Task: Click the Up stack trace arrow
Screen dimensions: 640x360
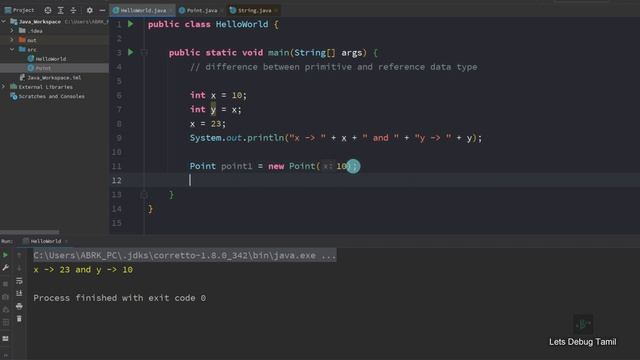Action: point(19,255)
